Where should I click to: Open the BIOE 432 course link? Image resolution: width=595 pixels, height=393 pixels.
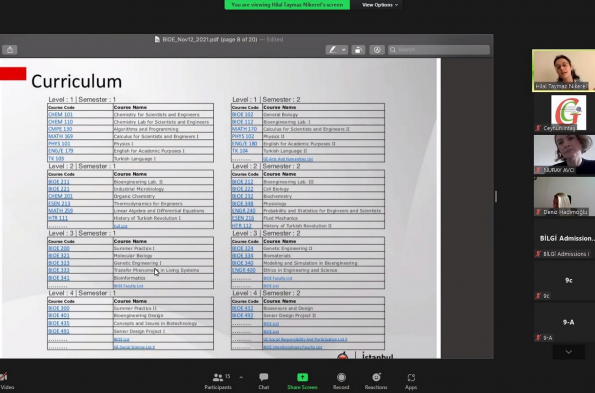coord(242,308)
